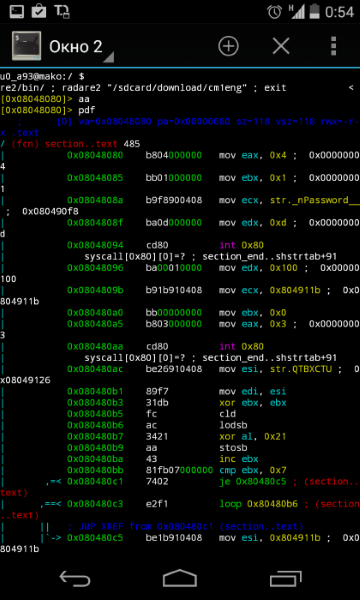Tap the 'xor al, 0x21' instruction

(x=252, y=437)
